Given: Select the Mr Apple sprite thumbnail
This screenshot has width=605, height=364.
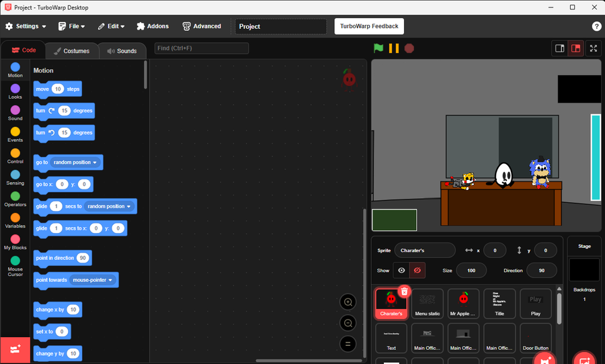Looking at the screenshot, I should 463,304.
